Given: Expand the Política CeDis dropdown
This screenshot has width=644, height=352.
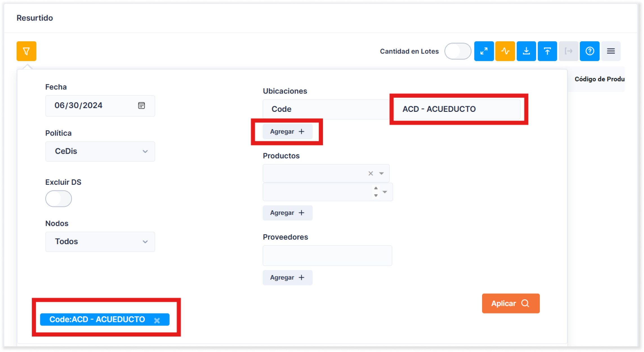Looking at the screenshot, I should 100,152.
